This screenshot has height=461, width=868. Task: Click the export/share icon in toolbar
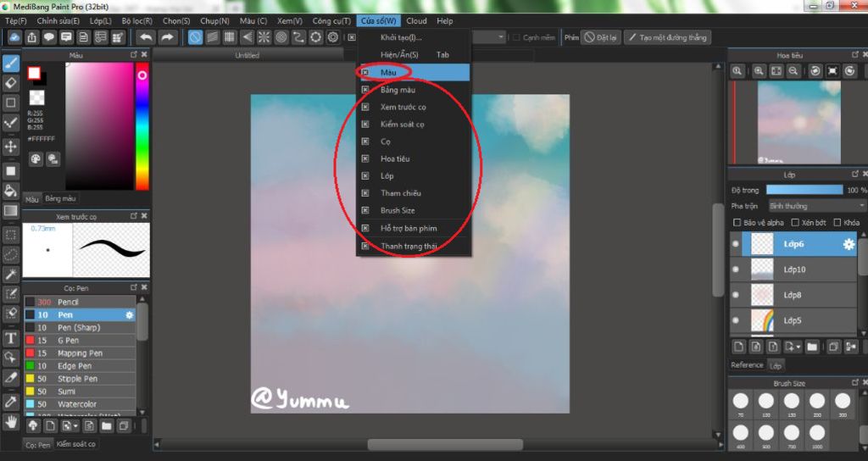[x=31, y=37]
